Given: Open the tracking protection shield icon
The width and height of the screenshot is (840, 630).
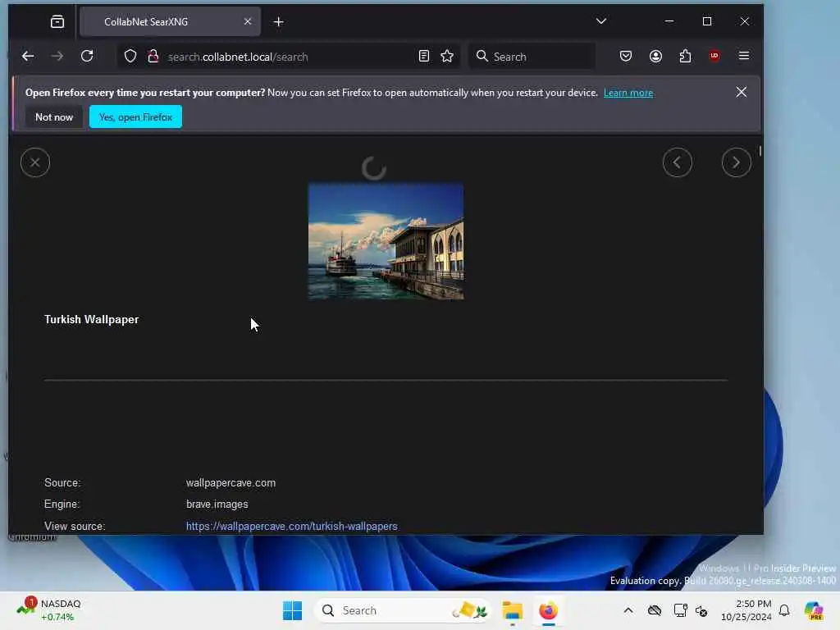Looking at the screenshot, I should point(130,57).
